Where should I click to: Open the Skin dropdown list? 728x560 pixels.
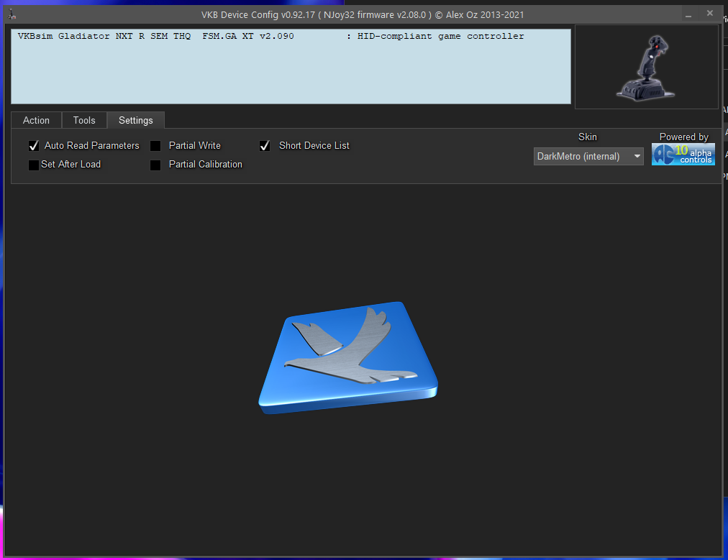(588, 157)
